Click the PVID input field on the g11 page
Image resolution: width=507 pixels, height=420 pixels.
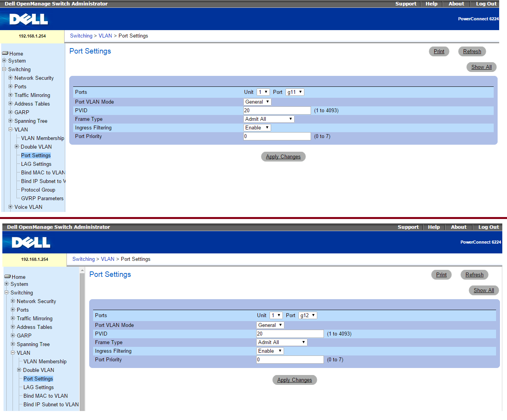click(277, 111)
